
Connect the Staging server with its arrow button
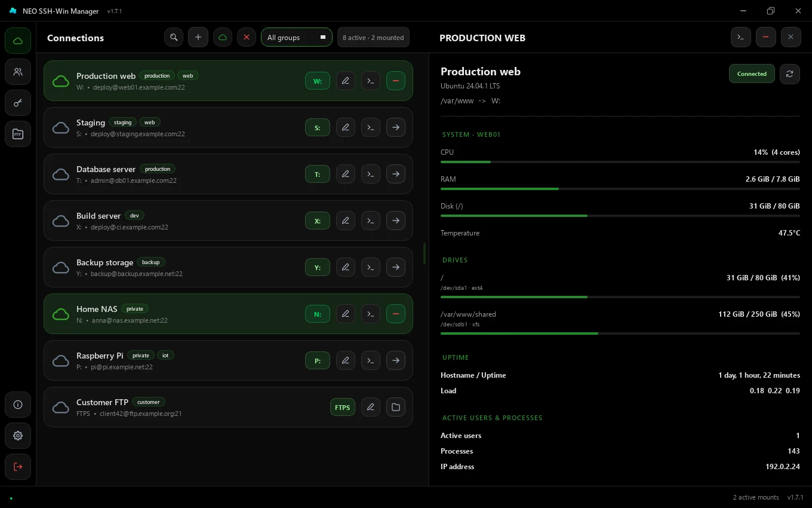(396, 127)
